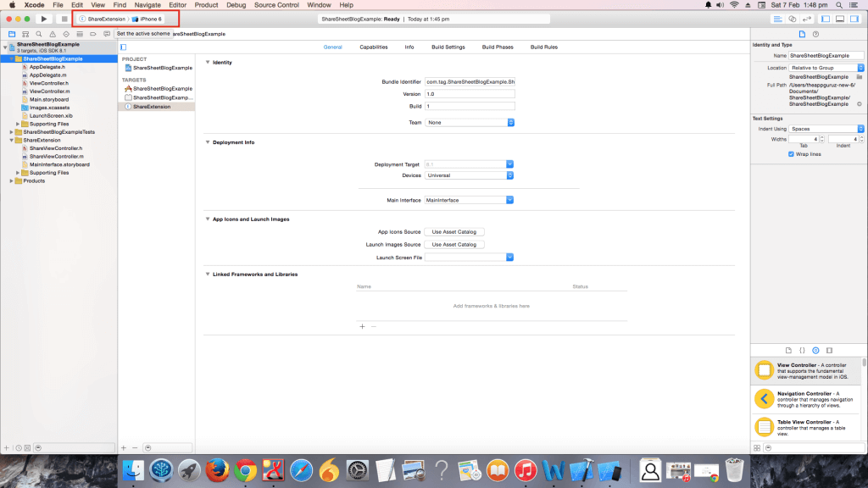Choose the iPhone 6 destination
The width and height of the screenshot is (868, 488).
[147, 19]
